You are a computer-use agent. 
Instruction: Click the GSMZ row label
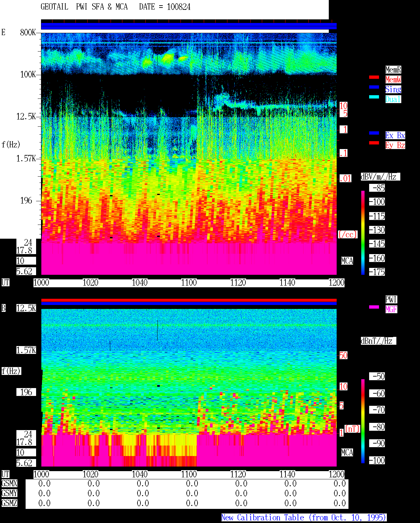(9, 503)
